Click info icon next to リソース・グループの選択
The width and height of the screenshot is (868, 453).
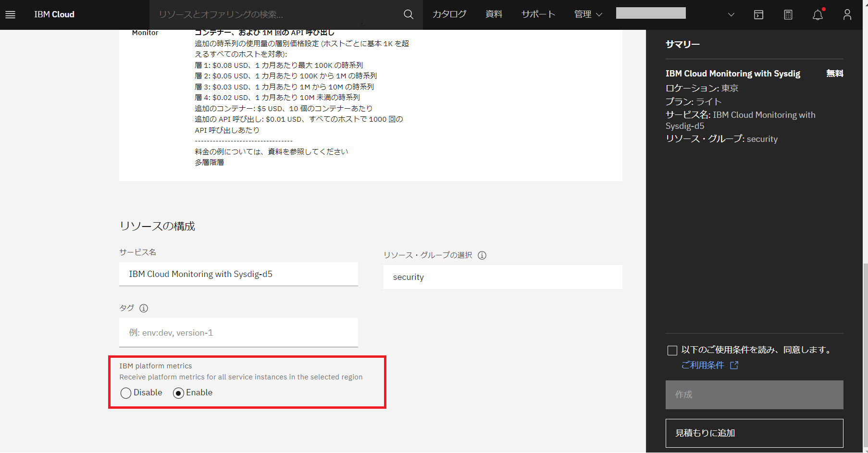[x=482, y=255]
